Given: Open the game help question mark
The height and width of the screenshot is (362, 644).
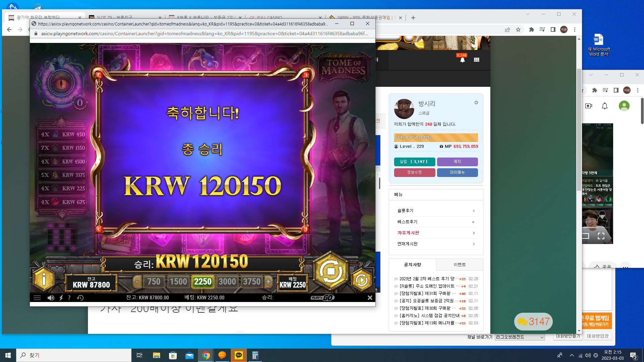Looking at the screenshot, I should pos(69,298).
